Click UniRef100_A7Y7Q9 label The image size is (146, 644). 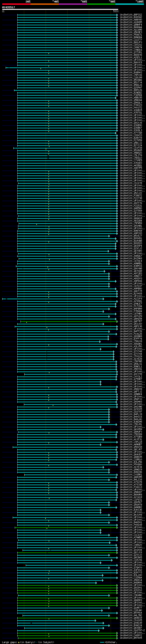[131, 133]
